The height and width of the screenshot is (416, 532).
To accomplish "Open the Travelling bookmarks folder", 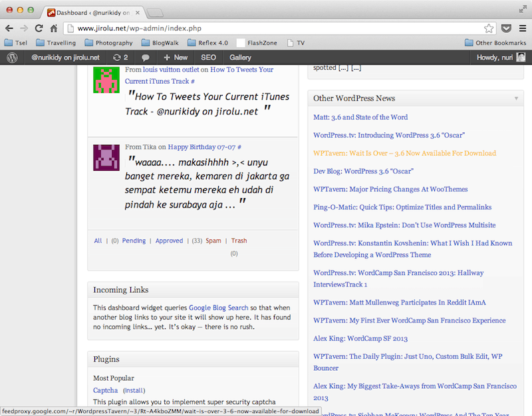I will [55, 43].
